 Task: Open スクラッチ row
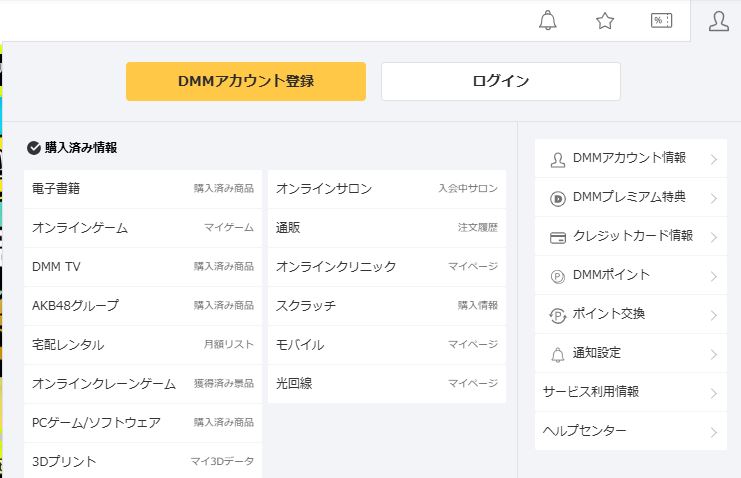pyautogui.click(x=387, y=306)
